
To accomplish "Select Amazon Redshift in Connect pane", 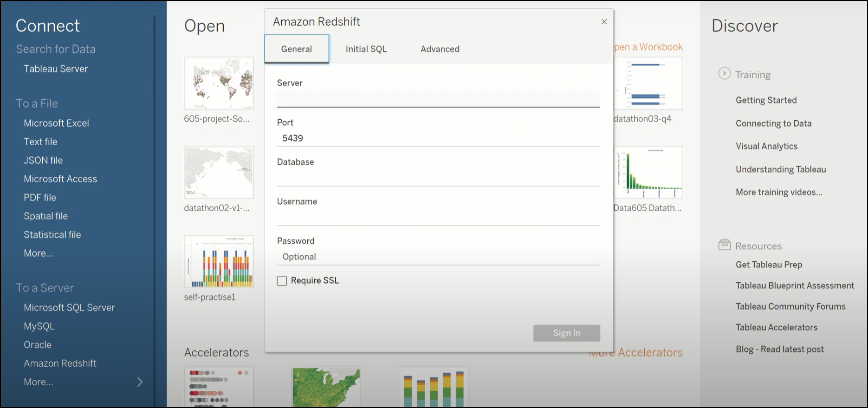I will click(x=60, y=363).
